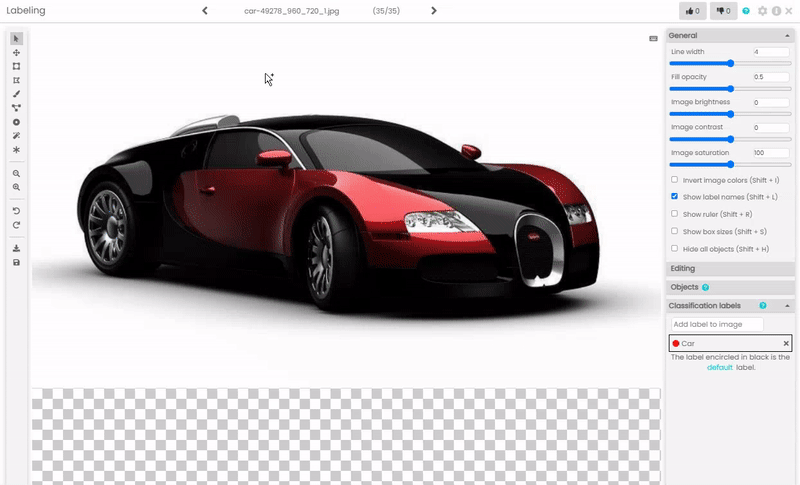Enable Show ruler checkbox

(x=674, y=214)
